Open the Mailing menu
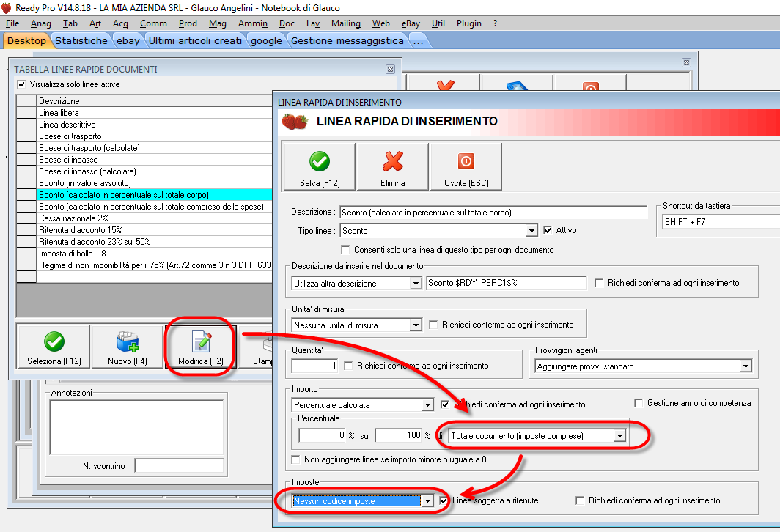This screenshot has width=780, height=532. 346,23
